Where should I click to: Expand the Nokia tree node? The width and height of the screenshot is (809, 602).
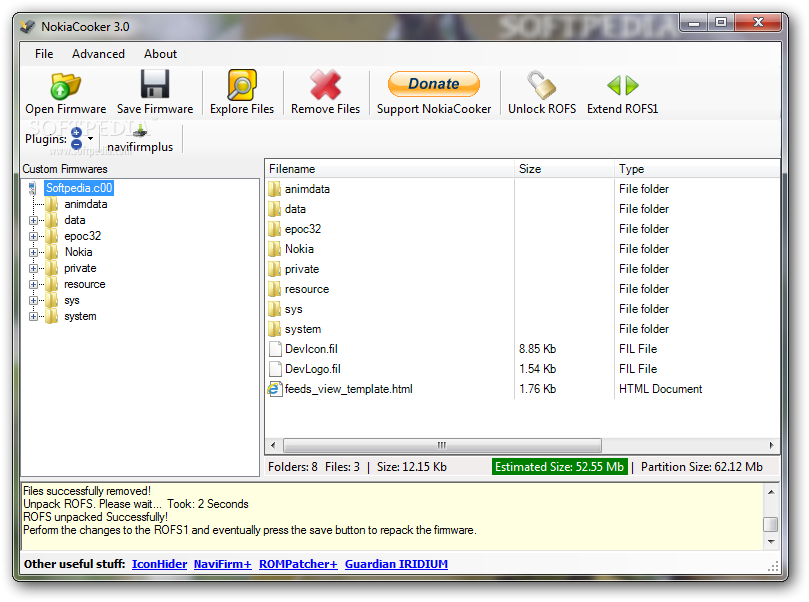point(34,252)
